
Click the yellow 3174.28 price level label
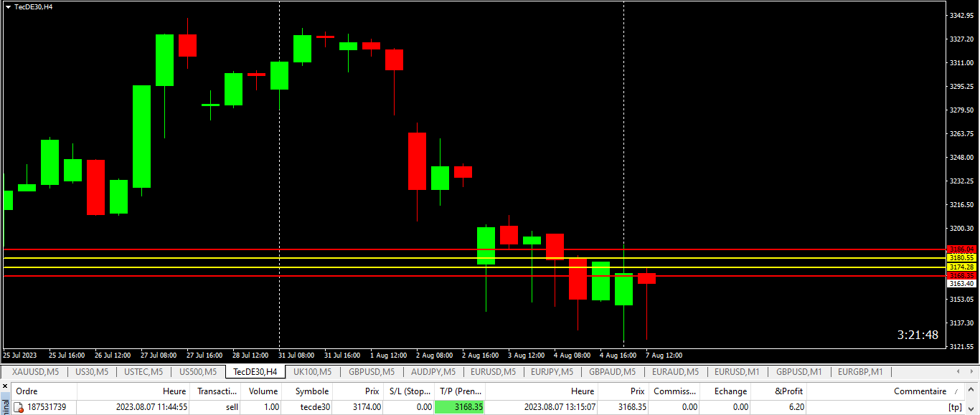(961, 267)
